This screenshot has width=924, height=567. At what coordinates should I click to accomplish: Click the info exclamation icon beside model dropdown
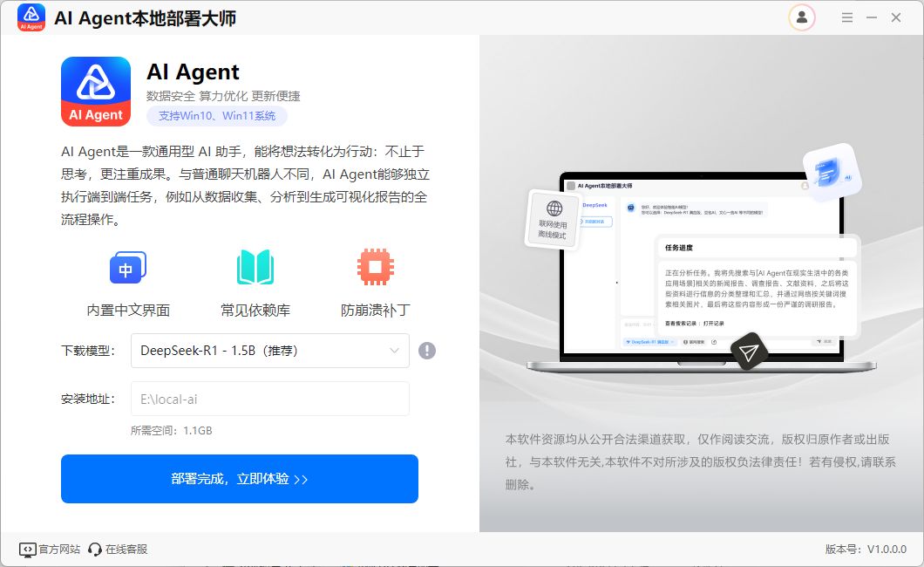pyautogui.click(x=427, y=351)
